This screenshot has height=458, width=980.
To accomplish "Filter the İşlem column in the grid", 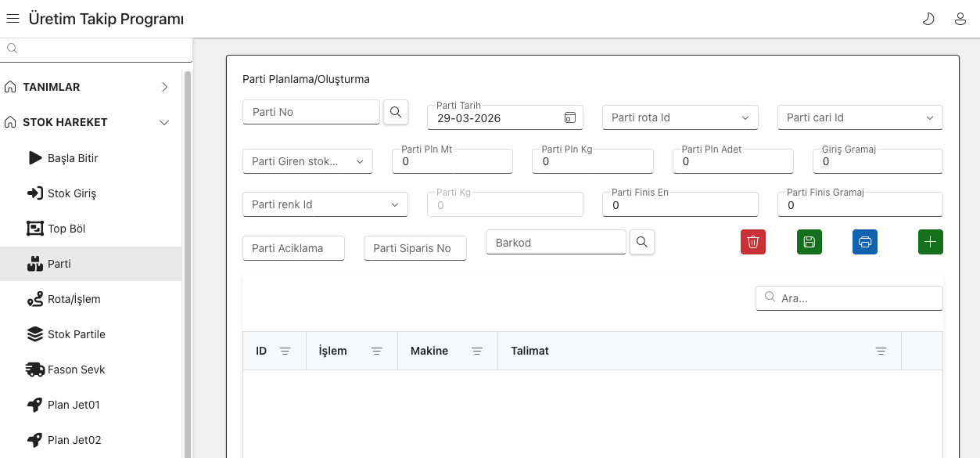I will [376, 351].
